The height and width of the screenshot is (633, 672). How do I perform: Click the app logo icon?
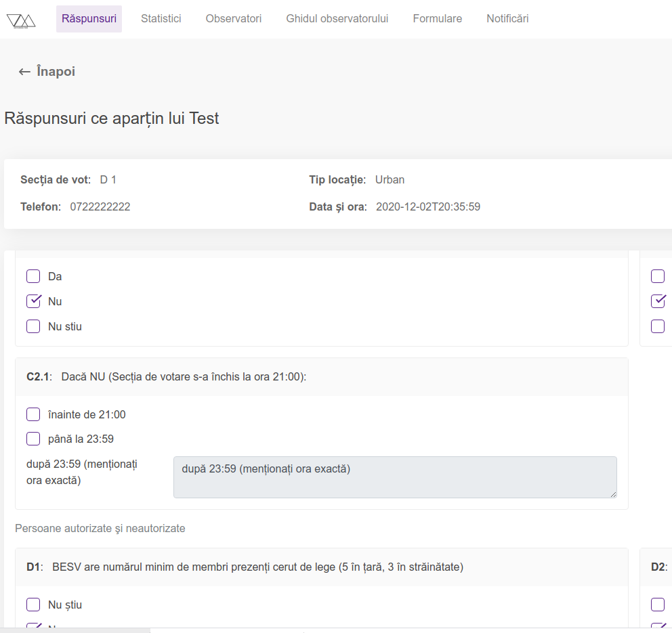click(x=20, y=19)
